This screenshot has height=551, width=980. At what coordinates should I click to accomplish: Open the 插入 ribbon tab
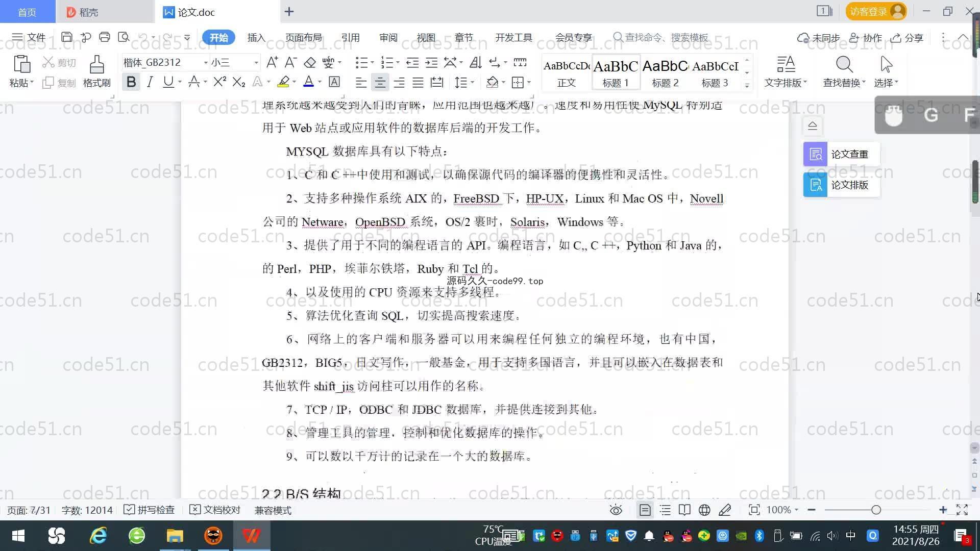point(256,37)
